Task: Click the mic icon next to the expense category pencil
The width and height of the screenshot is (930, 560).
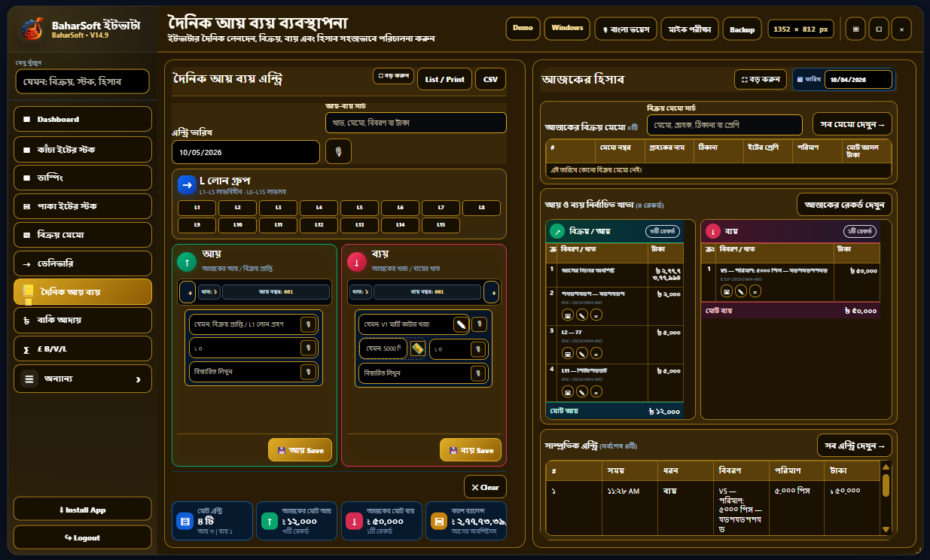Action: (x=479, y=324)
